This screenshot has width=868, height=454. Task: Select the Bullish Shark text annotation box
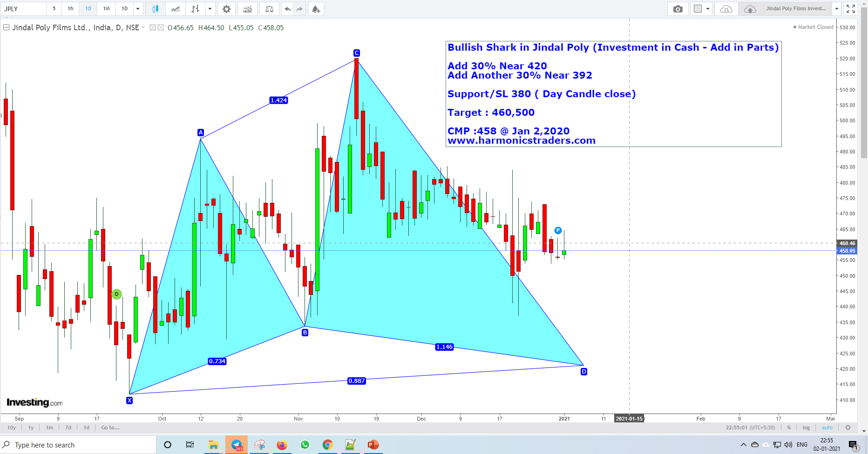pos(613,94)
